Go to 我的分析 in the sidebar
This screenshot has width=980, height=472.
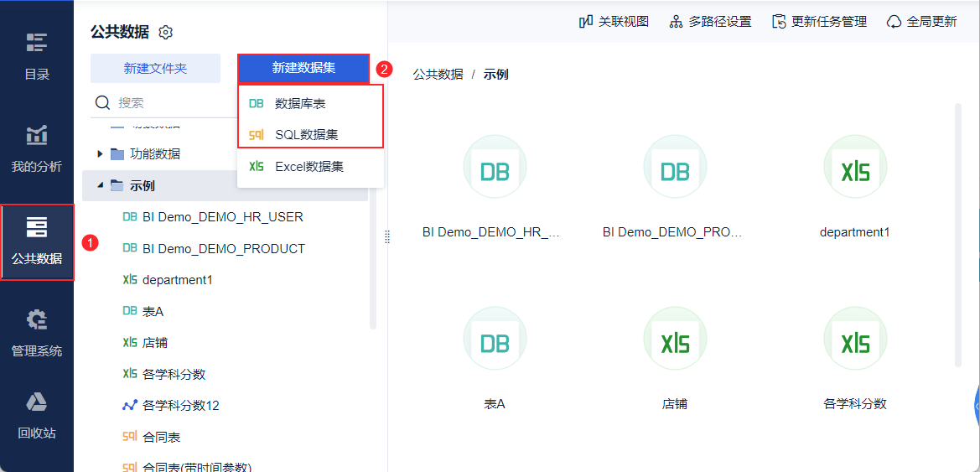click(37, 148)
